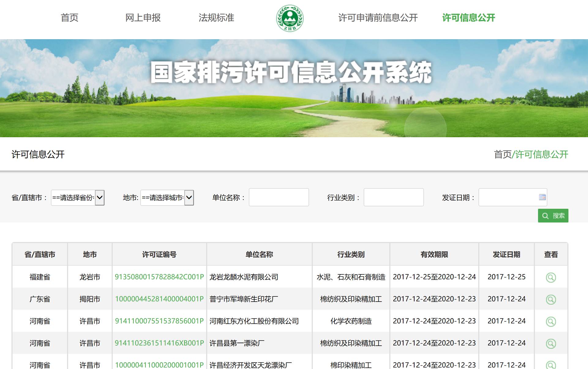588x369 pixels.
Task: Go to 首页 in top navigation
Action: click(69, 18)
